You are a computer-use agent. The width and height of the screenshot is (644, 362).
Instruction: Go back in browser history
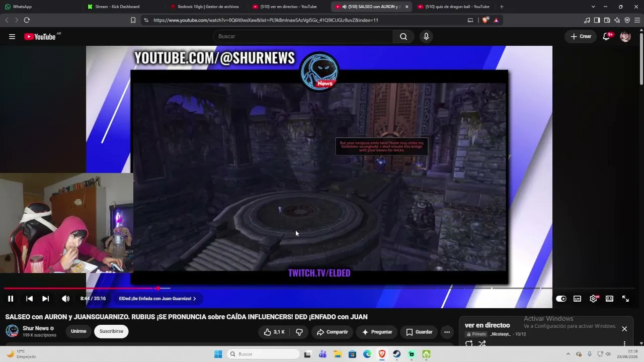[7, 20]
